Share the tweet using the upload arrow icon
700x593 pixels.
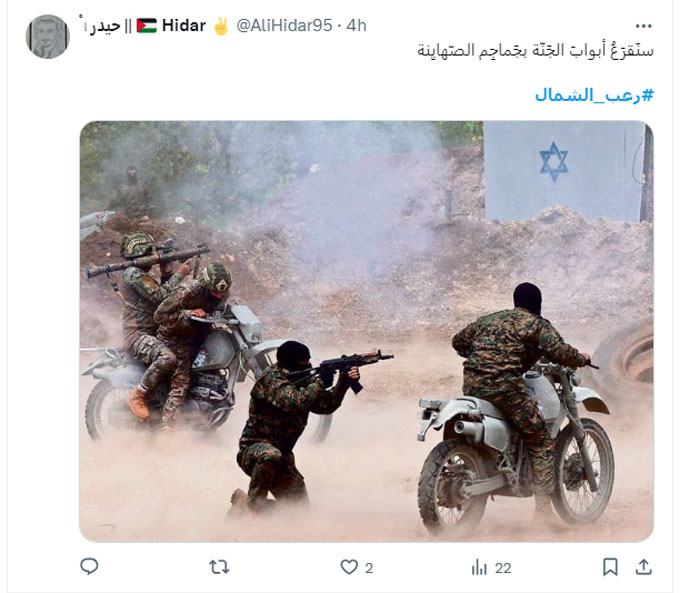pos(643,567)
